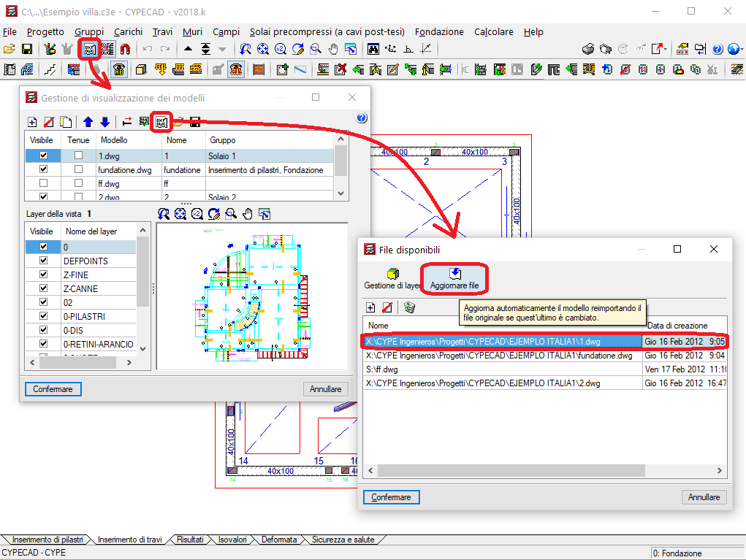This screenshot has height=560, width=746.
Task: Sort models by the Modello column header
Action: [x=129, y=139]
